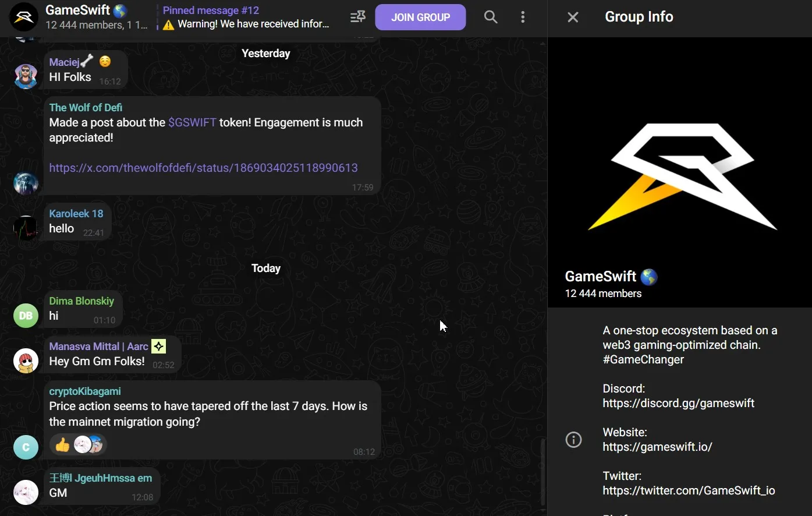Screen dimensions: 812x516
Task: Join the group with JOIN GROUP button
Action: [x=420, y=17]
